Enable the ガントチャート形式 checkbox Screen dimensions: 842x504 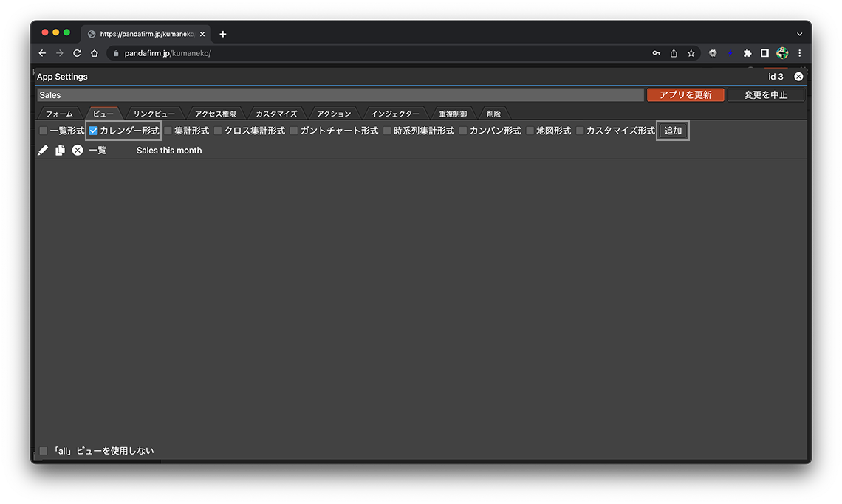tap(294, 131)
